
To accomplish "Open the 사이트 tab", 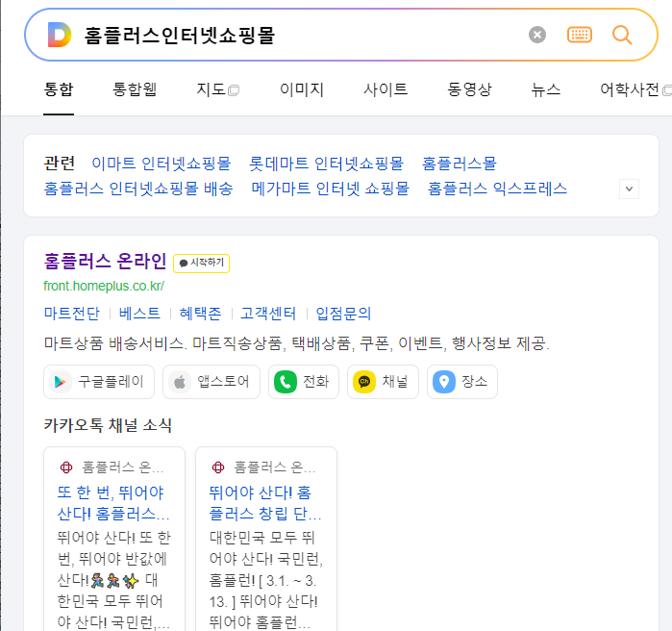I will 386,89.
